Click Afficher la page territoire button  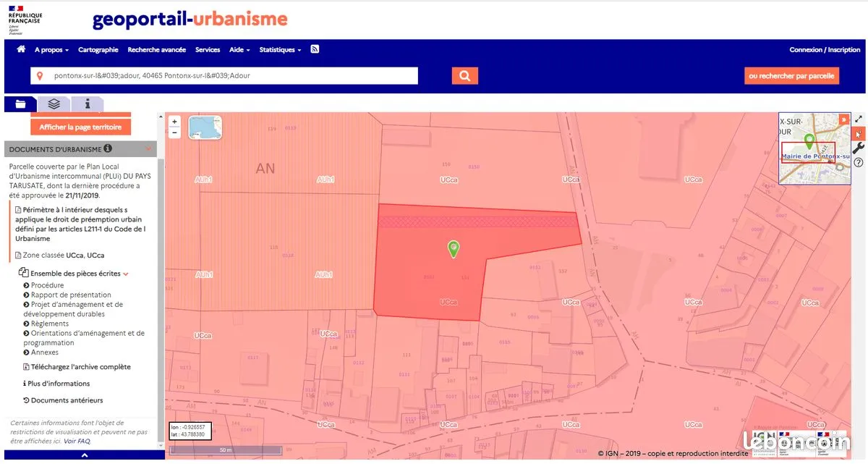coord(80,127)
